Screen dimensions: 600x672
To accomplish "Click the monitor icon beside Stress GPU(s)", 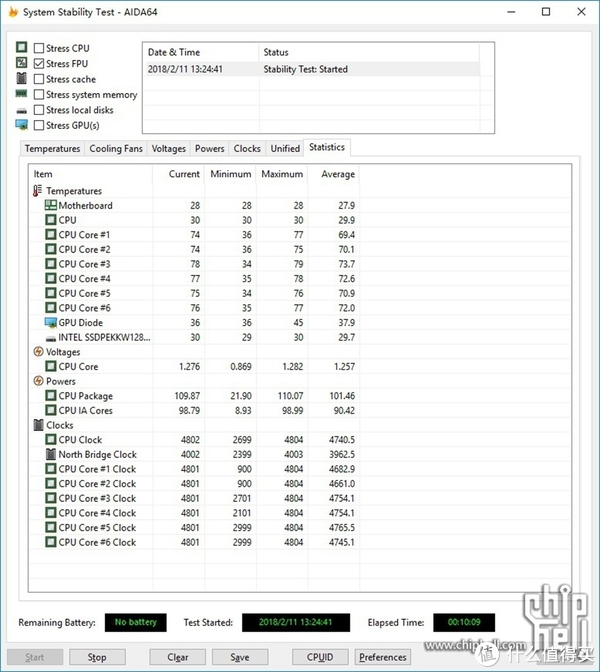I will tap(21, 125).
